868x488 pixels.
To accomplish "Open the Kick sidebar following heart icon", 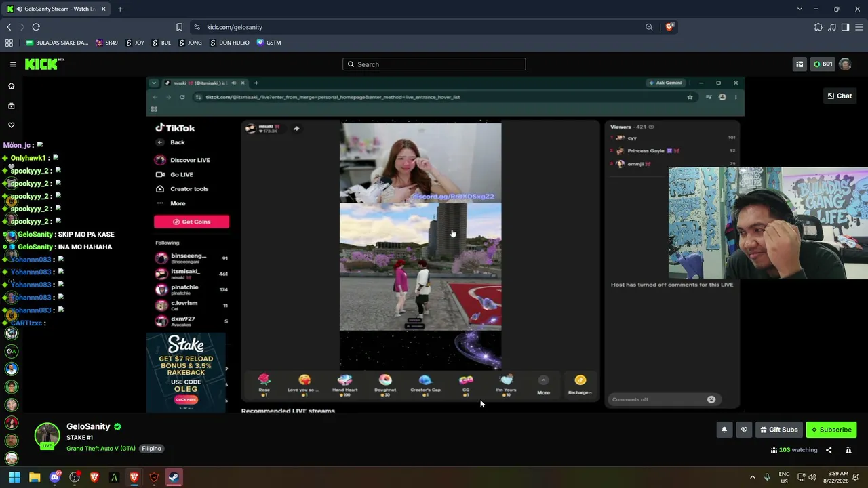I will (x=11, y=125).
